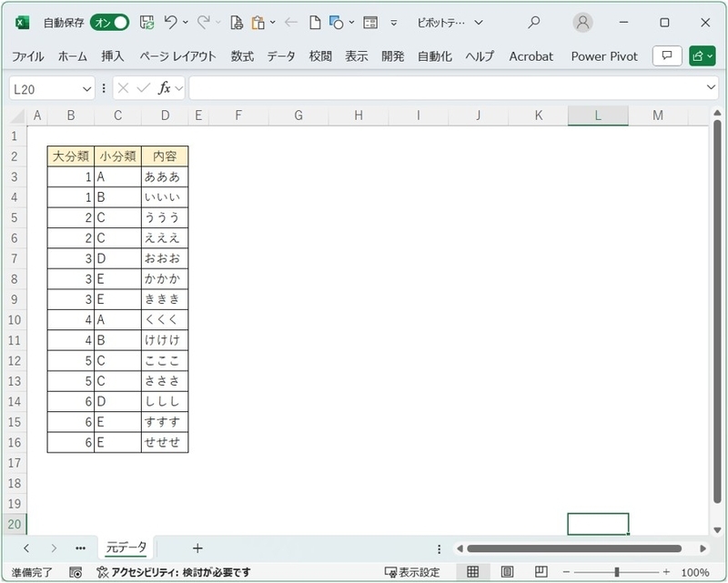This screenshot has height=583, width=728.
Task: Click the search magnifier icon
Action: click(x=534, y=22)
